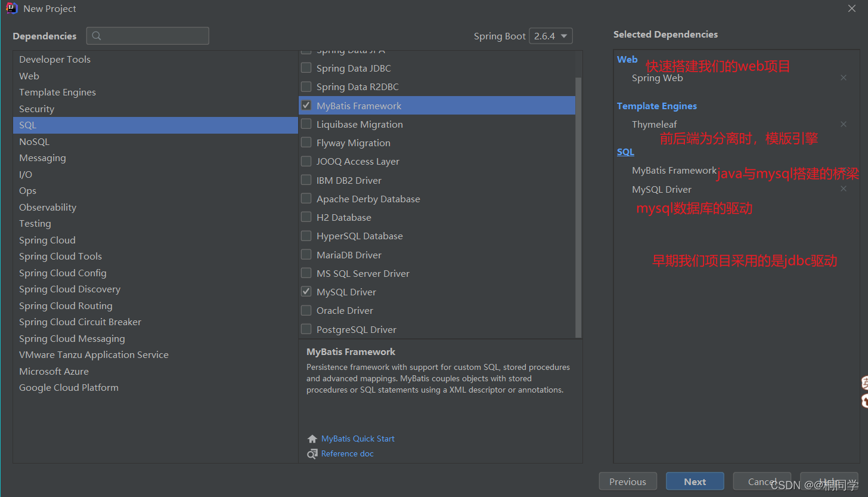Open the Reference doc link
Screen dimensions: 868x497
coord(348,453)
